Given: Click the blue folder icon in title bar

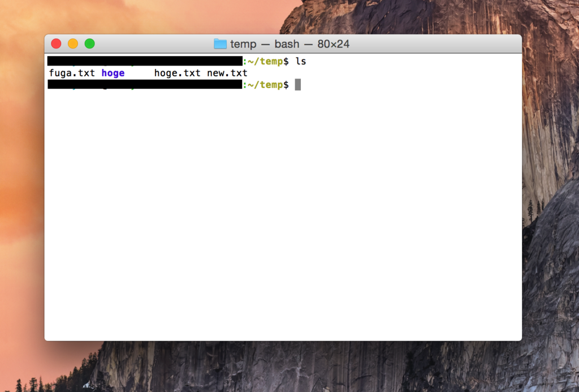Looking at the screenshot, I should 220,44.
